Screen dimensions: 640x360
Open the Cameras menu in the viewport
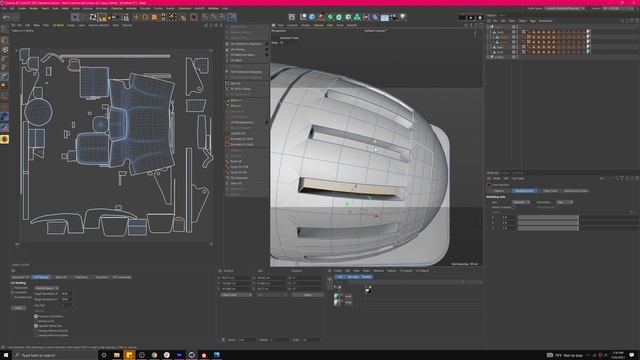(x=292, y=25)
